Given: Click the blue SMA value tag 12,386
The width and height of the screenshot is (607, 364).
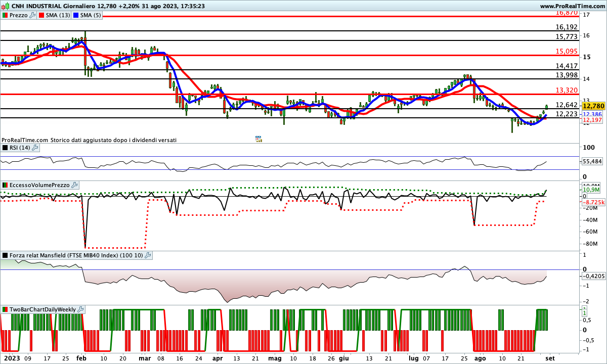Looking at the screenshot, I should click(592, 115).
